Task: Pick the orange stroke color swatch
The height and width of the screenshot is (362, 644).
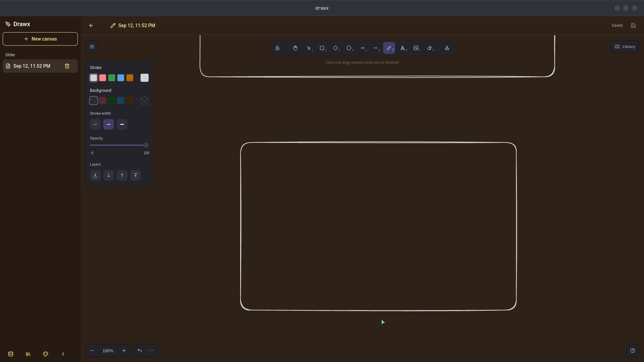Action: (130, 78)
